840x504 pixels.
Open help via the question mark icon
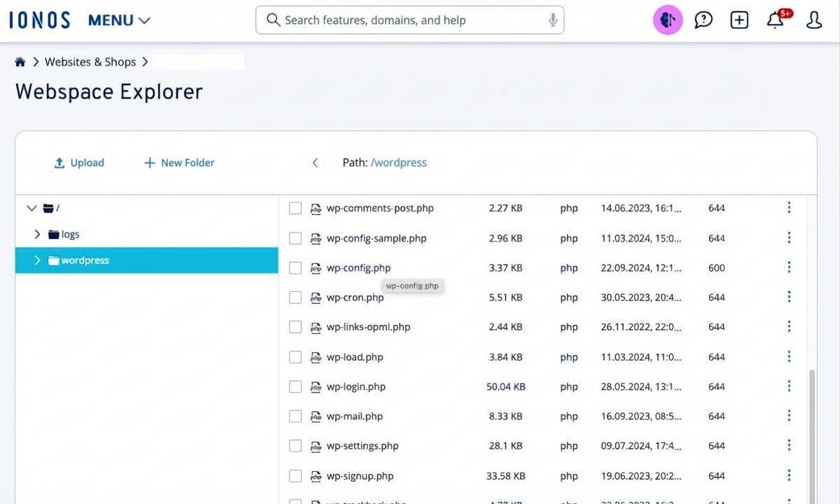point(703,20)
